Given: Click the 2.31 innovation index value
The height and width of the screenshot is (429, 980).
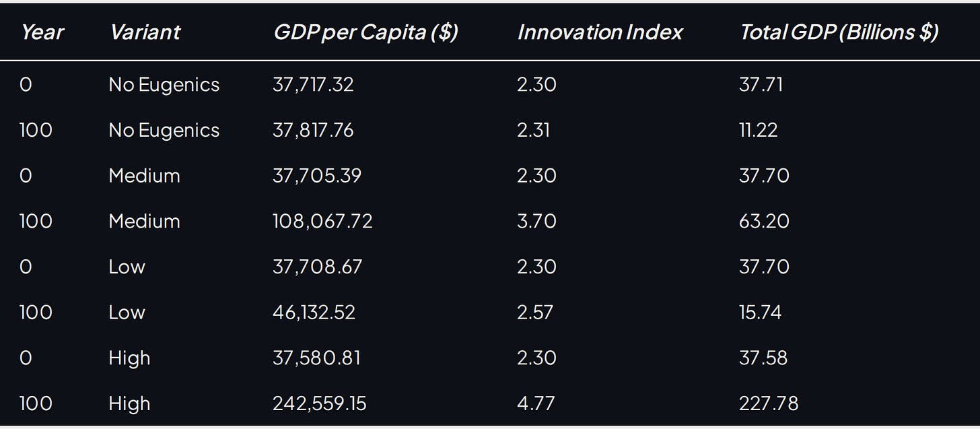Looking at the screenshot, I should (x=534, y=130).
